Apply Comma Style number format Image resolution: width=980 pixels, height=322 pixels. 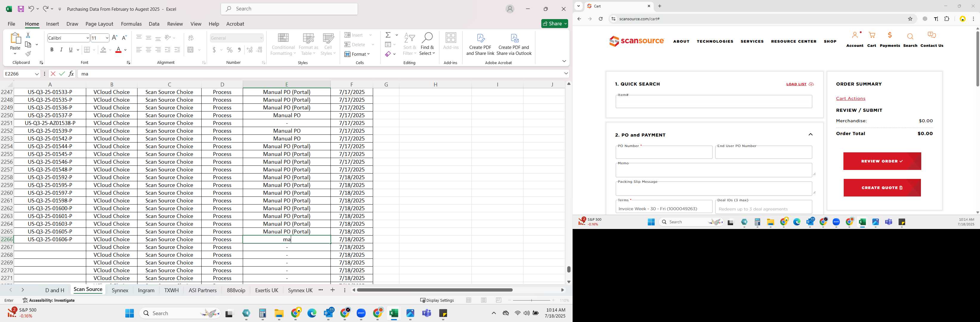(239, 50)
